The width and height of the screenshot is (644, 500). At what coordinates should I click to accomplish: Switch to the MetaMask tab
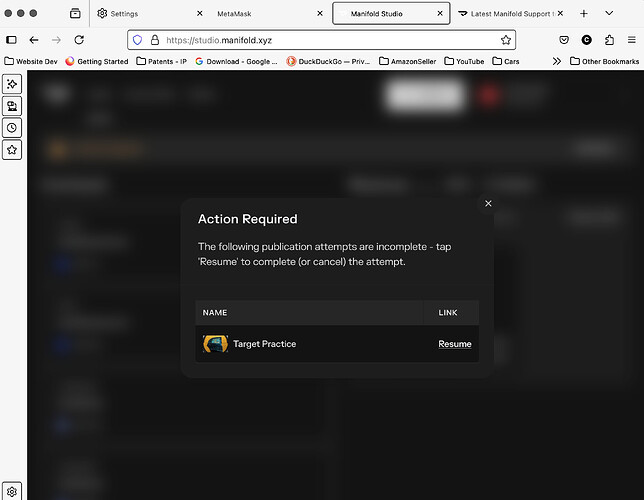coord(269,14)
